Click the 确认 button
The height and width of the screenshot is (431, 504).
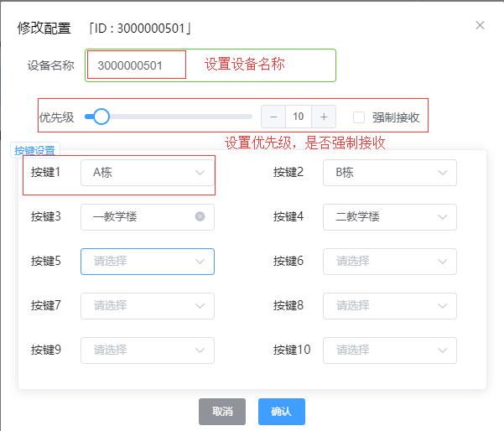coord(281,412)
